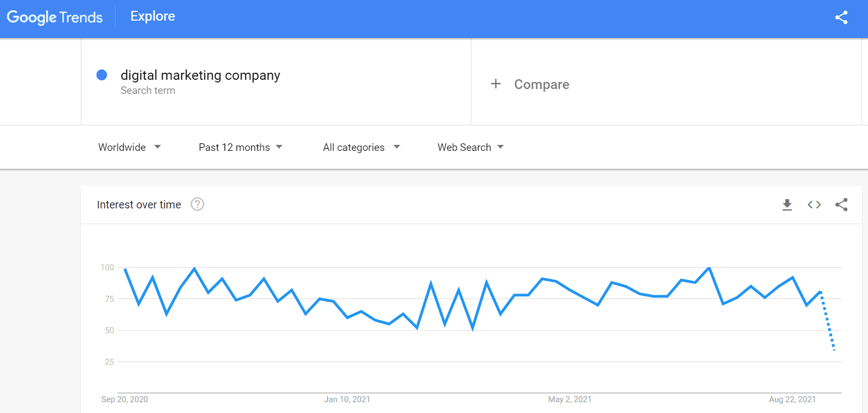Share the Interest over time chart

click(841, 205)
